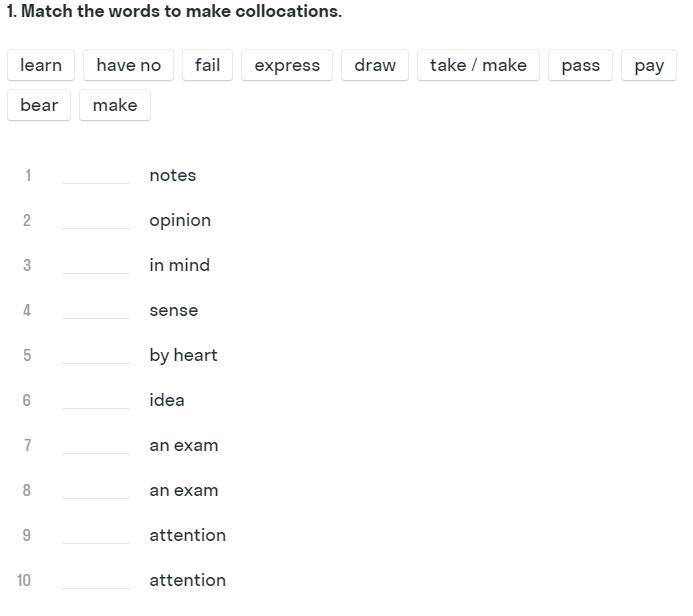Select the blank before 'idea'
693x616 pixels.
coord(96,401)
